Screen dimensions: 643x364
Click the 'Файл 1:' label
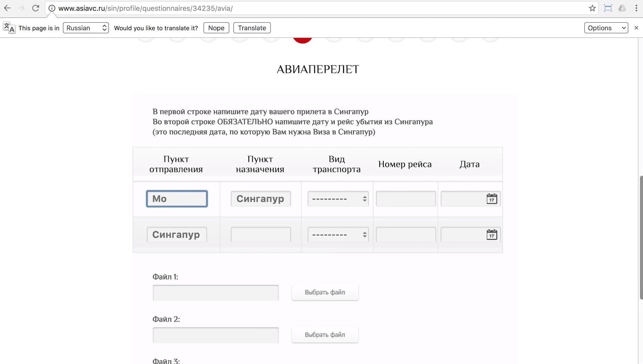165,277
